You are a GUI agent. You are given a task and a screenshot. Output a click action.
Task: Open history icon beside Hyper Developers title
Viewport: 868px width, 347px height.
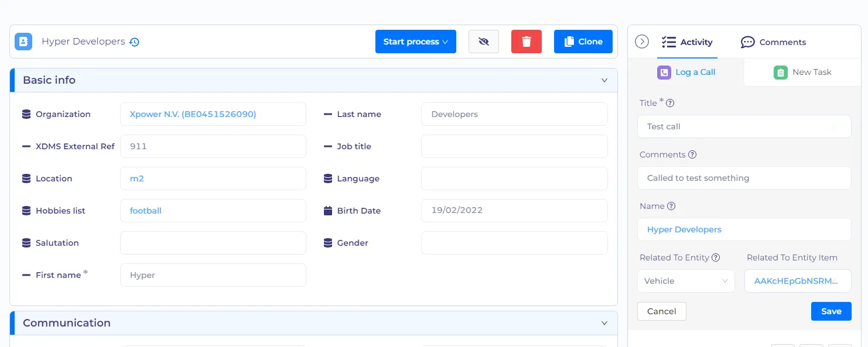coord(134,42)
